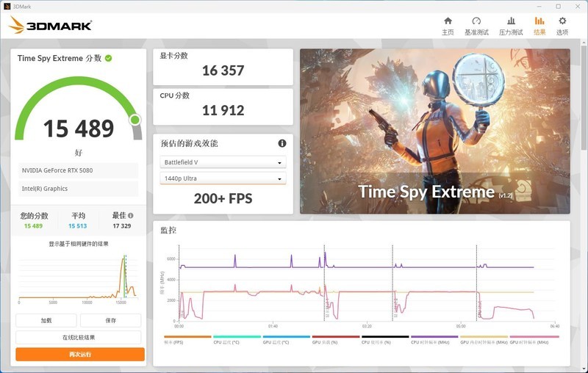The height and width of the screenshot is (373, 588).
Task: Click the best score 17 329
Action: click(122, 226)
